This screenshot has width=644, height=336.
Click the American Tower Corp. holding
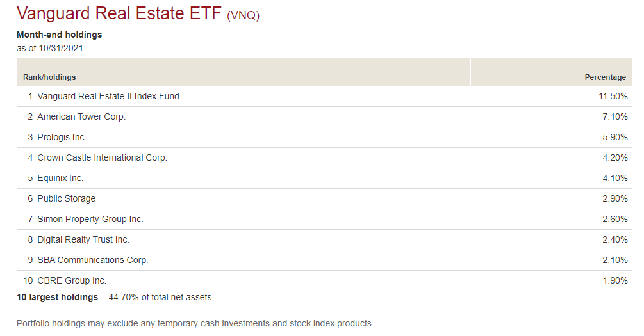(81, 116)
